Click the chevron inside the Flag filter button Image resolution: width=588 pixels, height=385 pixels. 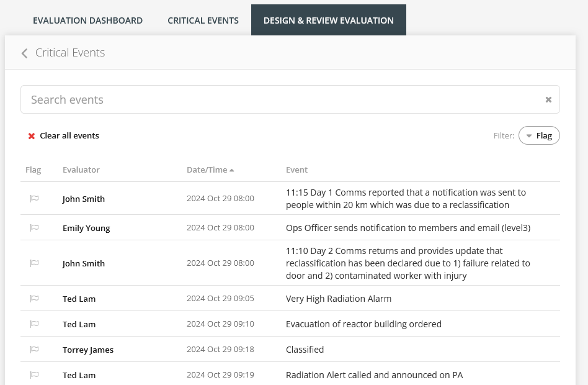click(x=529, y=135)
